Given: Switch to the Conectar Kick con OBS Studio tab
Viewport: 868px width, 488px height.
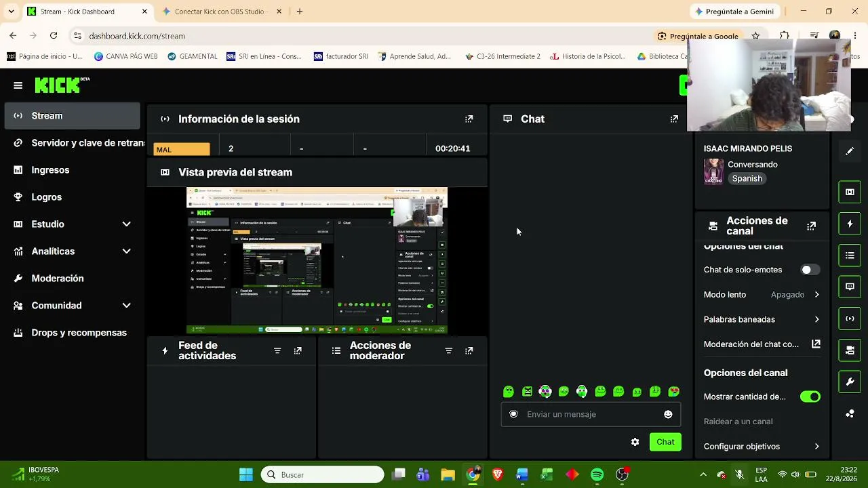Looking at the screenshot, I should [x=220, y=12].
